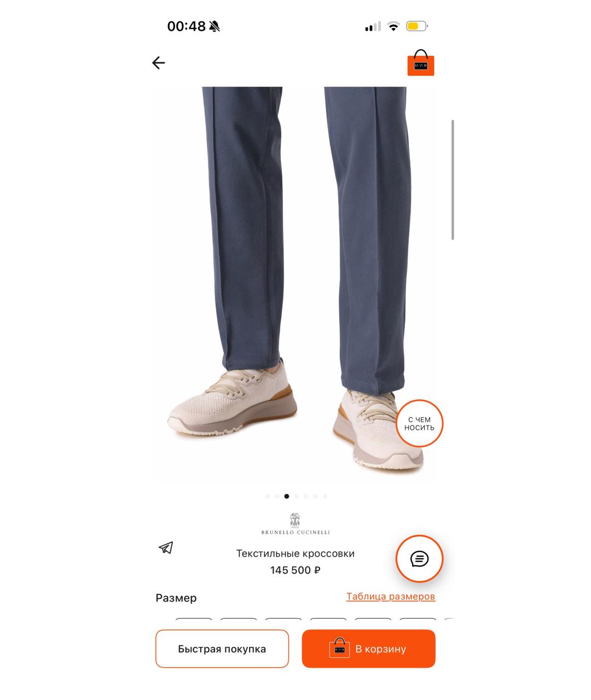Click the vertical scrollbar on the right
The image size is (591, 700).
(x=453, y=179)
